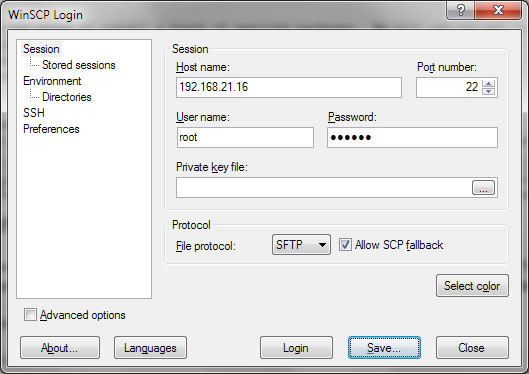Browse for private key file
Screen dimensions: 529x374
pos(483,188)
